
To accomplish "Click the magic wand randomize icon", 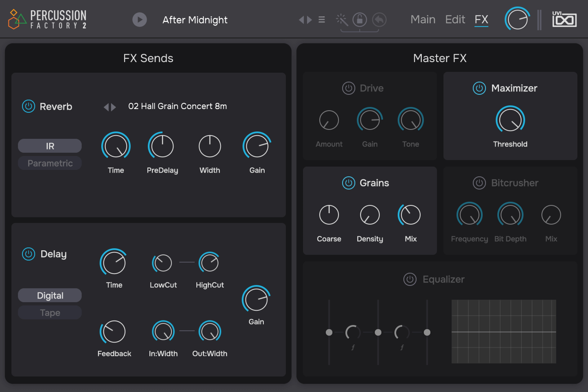I will tap(342, 20).
